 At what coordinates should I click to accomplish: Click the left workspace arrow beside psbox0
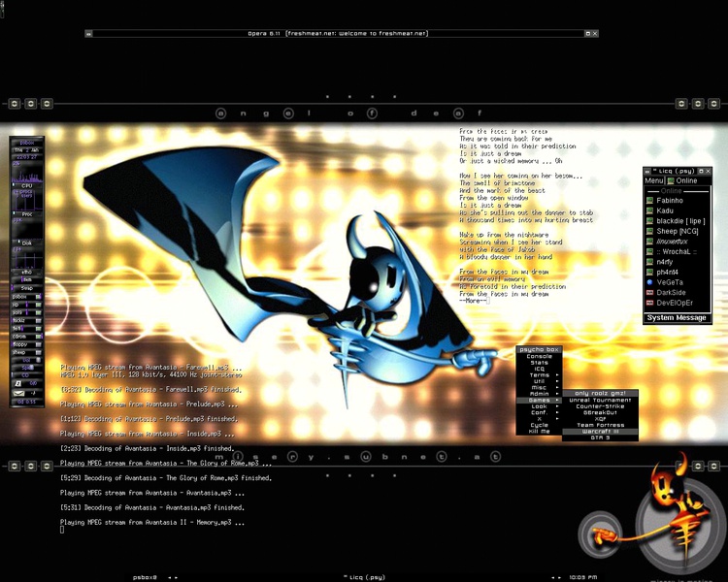click(x=170, y=577)
